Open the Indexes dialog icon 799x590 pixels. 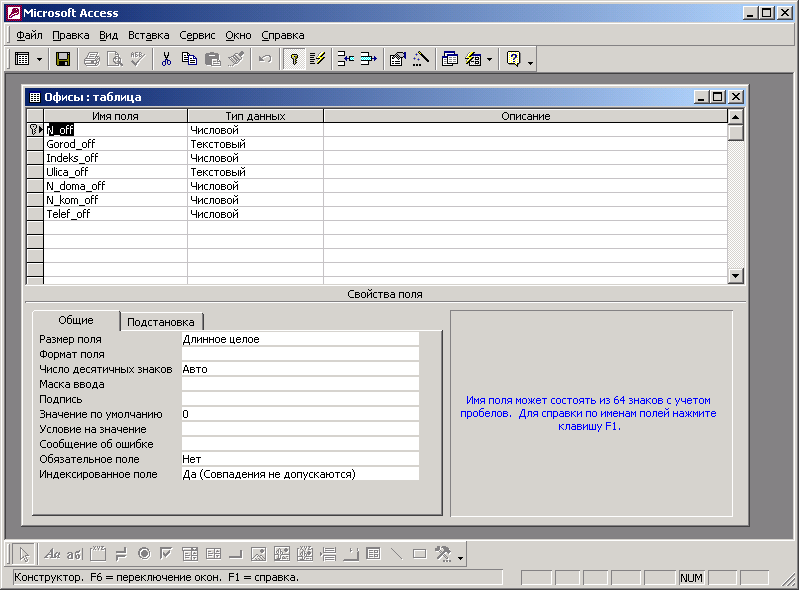pyautogui.click(x=317, y=59)
